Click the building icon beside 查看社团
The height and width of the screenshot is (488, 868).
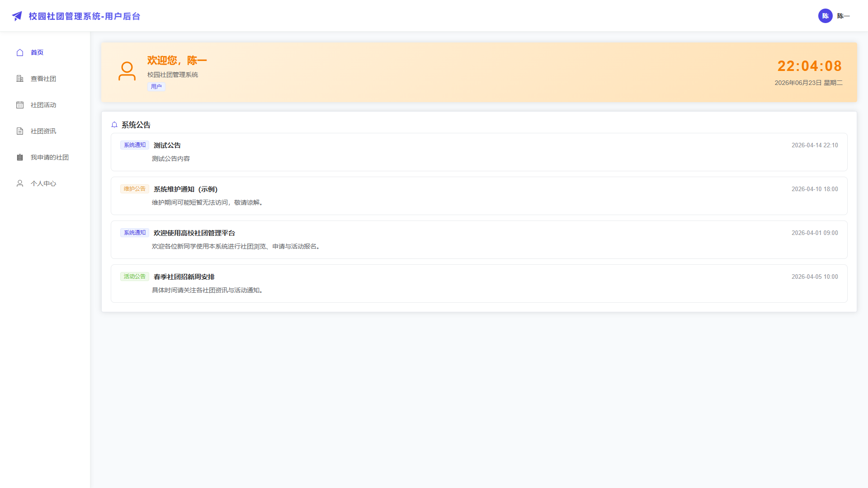click(x=20, y=79)
